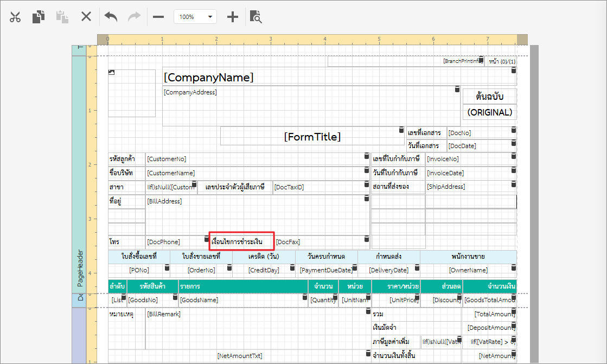Click the Cut scissors icon
Viewport: 607px width, 364px height.
pyautogui.click(x=15, y=17)
